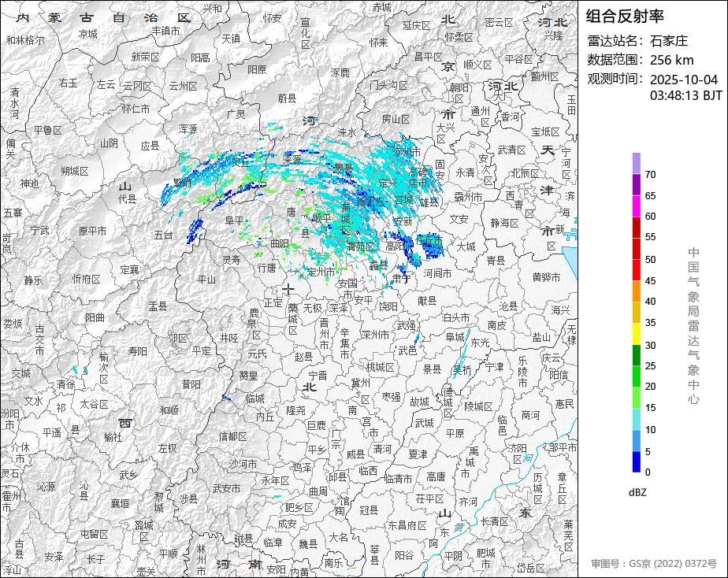Click the observation date 2025-10-04
Screen dimensions: 728x578
(683, 80)
